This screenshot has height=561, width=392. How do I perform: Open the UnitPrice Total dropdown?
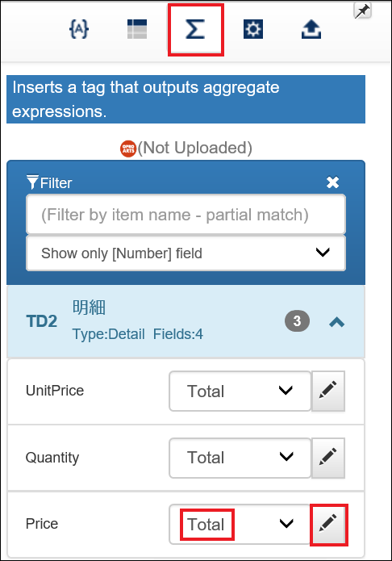pos(240,391)
